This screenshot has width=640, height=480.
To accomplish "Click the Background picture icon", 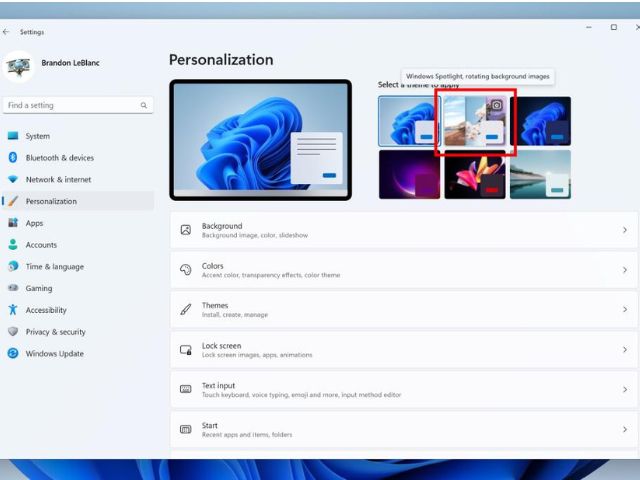I will [186, 230].
